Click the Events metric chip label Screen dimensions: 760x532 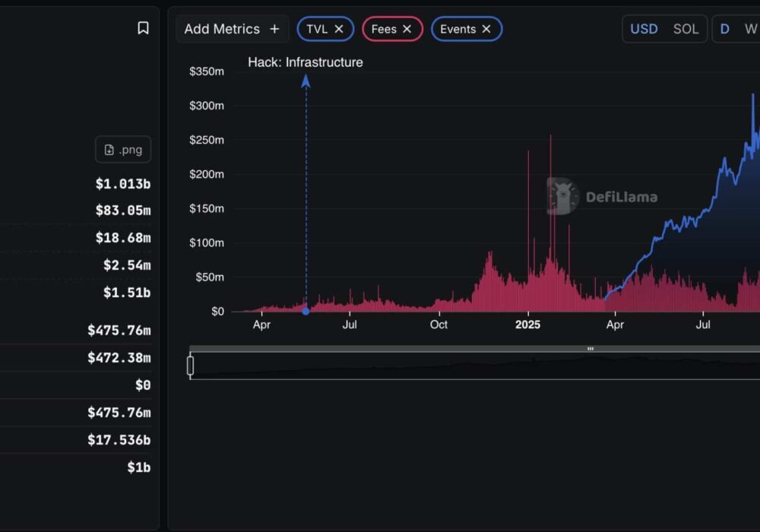[458, 29]
